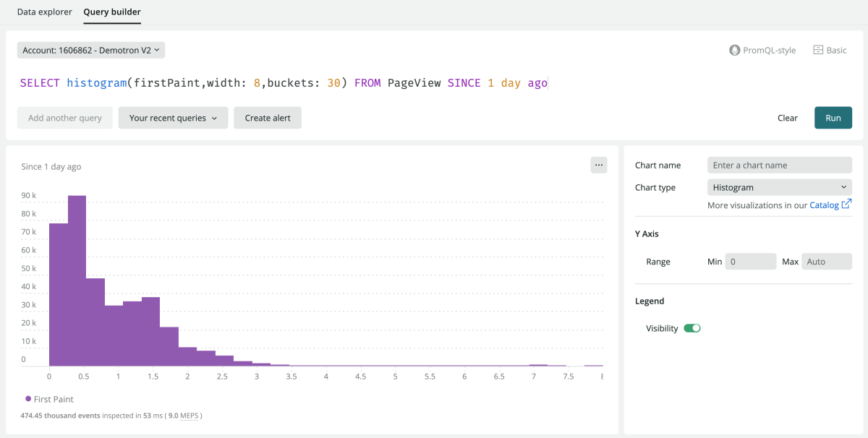Image resolution: width=868 pixels, height=438 pixels.
Task: Open Your recent queries dropdown
Action: point(173,118)
